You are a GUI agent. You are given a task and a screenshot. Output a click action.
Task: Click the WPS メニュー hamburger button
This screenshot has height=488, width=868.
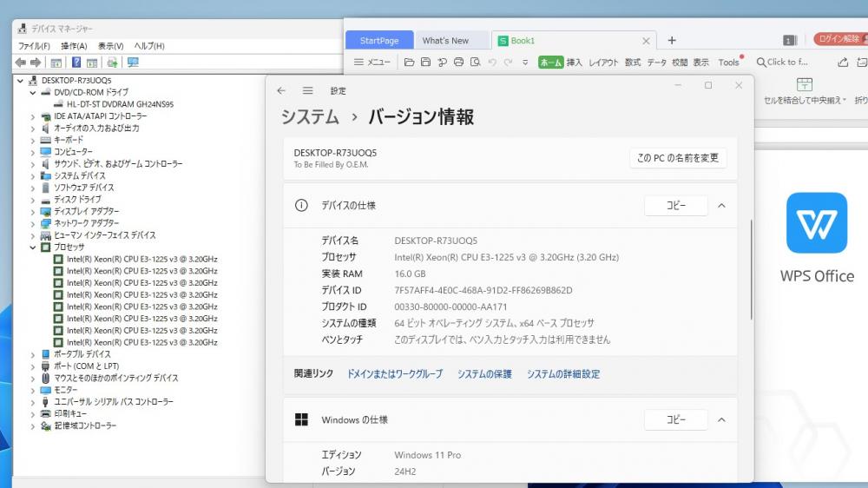[372, 62]
